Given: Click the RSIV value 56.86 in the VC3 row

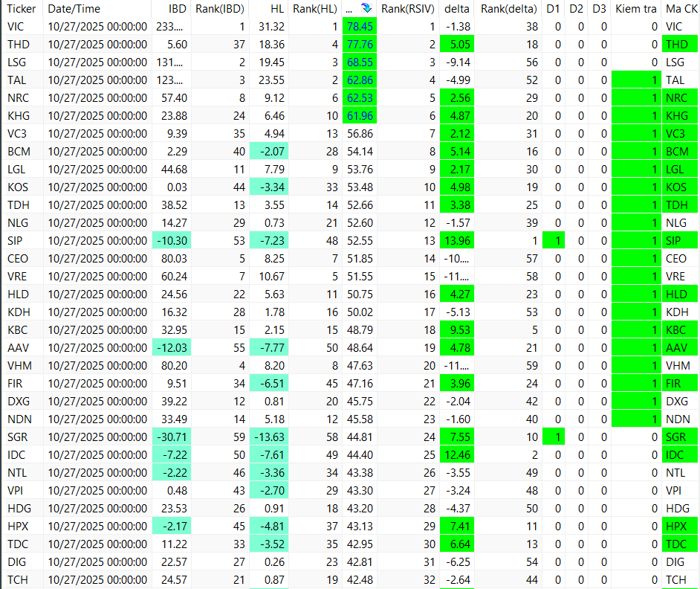Looking at the screenshot, I should [360, 134].
